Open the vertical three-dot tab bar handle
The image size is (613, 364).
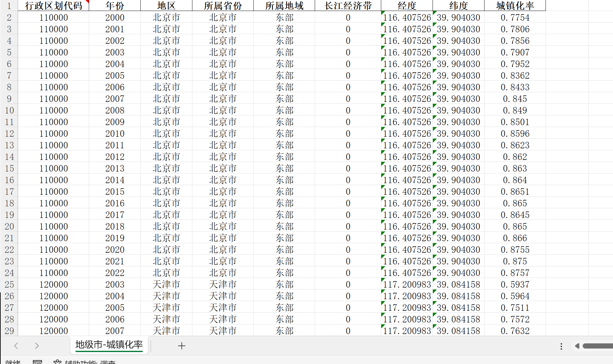coord(561,346)
